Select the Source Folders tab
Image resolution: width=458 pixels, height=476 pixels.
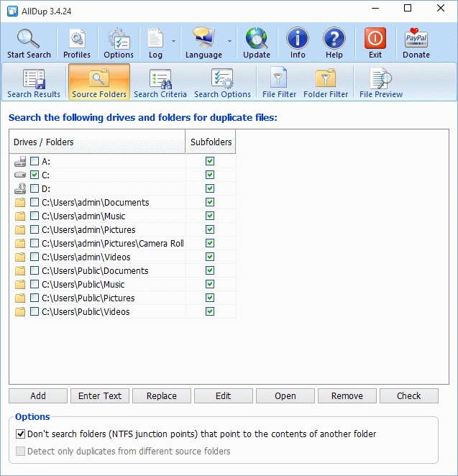[99, 82]
